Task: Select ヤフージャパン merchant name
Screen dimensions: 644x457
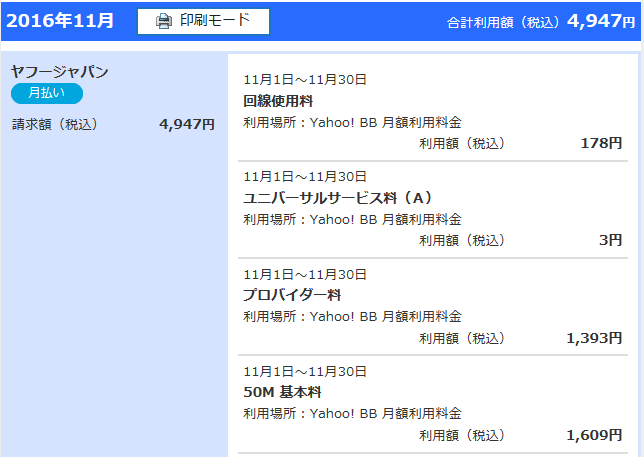Action: pyautogui.click(x=59, y=72)
